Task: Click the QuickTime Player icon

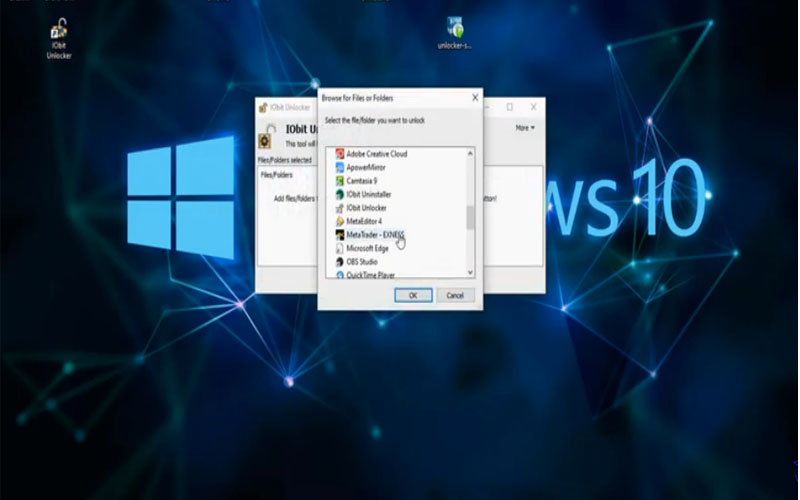Action: (340, 275)
